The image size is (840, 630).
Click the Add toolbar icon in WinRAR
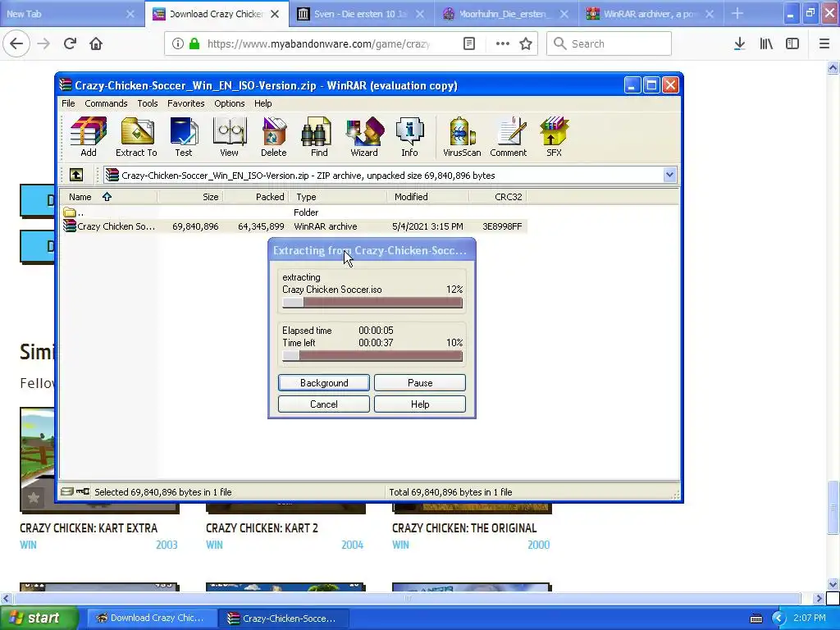[x=89, y=137]
